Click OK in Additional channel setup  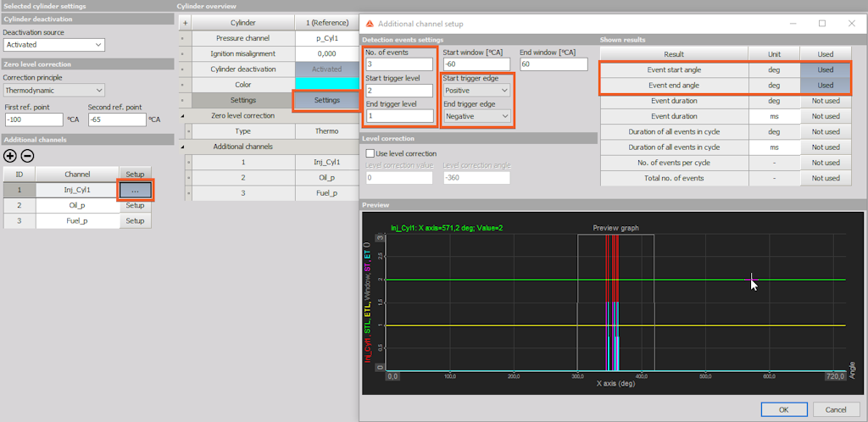click(784, 410)
